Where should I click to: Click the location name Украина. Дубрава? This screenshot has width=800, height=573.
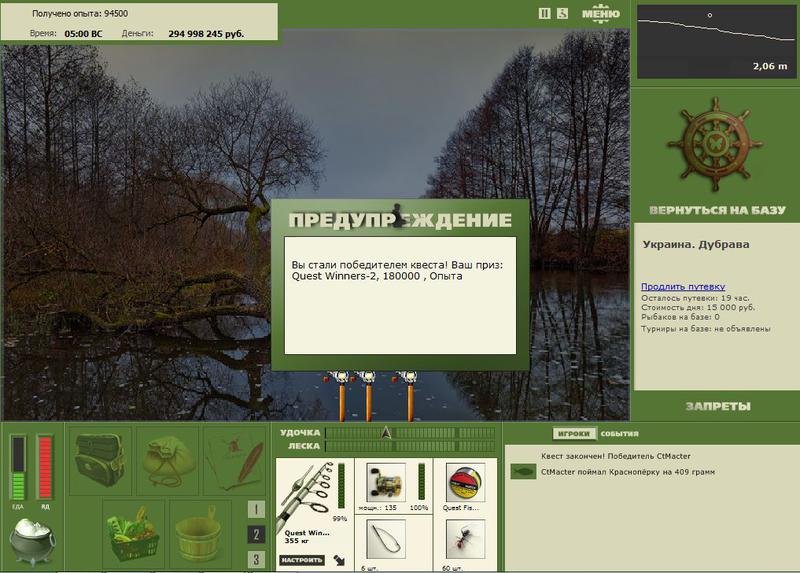point(696,244)
